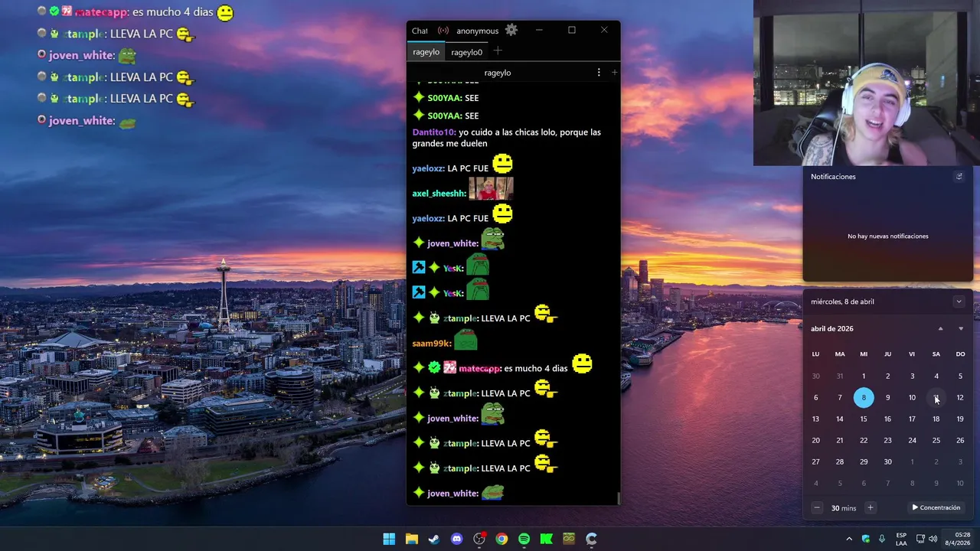Go to the next month in calendar
Image resolution: width=980 pixels, height=551 pixels.
click(961, 328)
